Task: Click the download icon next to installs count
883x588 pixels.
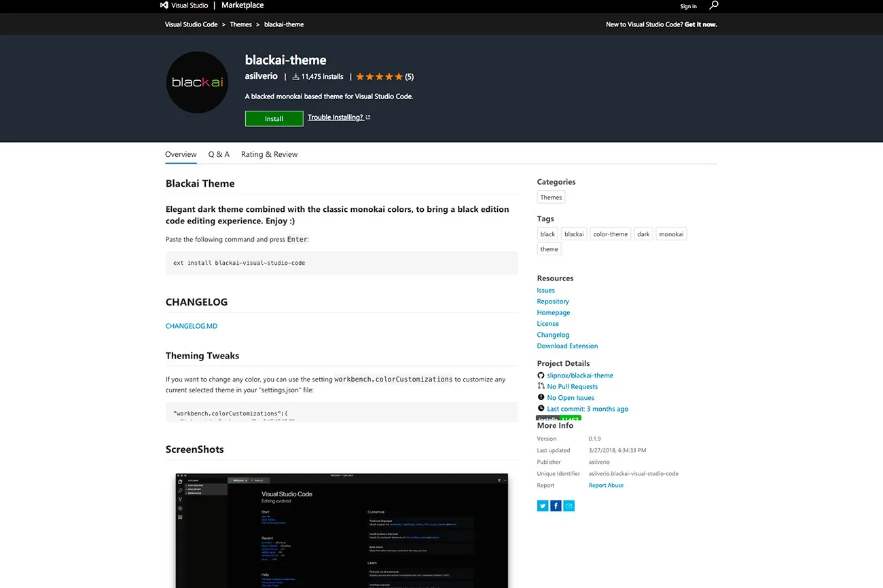Action: [296, 77]
